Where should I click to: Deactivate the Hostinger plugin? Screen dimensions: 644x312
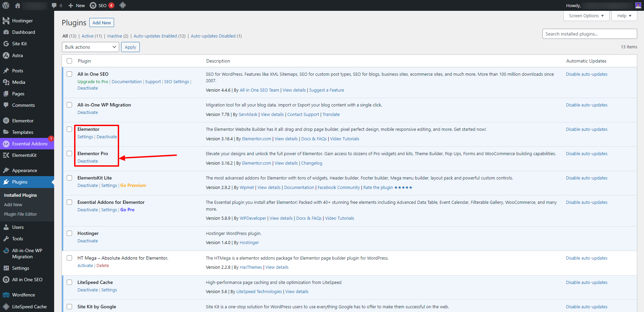[x=88, y=241]
